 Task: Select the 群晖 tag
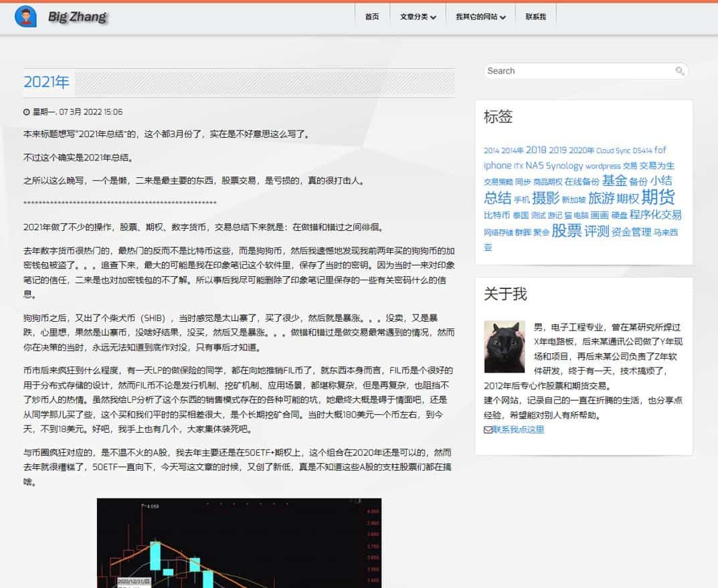pyautogui.click(x=523, y=232)
